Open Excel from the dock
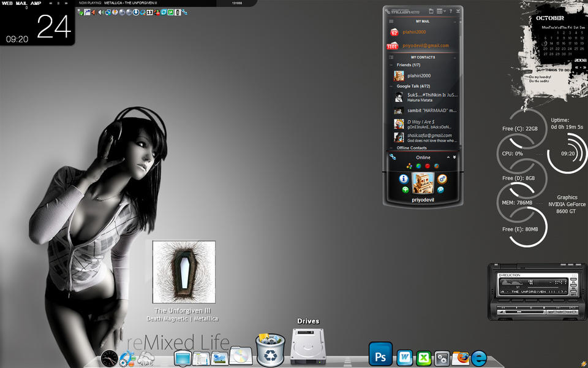 point(423,358)
